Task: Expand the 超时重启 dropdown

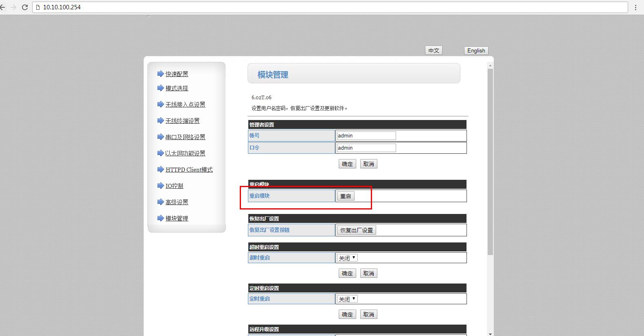Action: coord(347,258)
